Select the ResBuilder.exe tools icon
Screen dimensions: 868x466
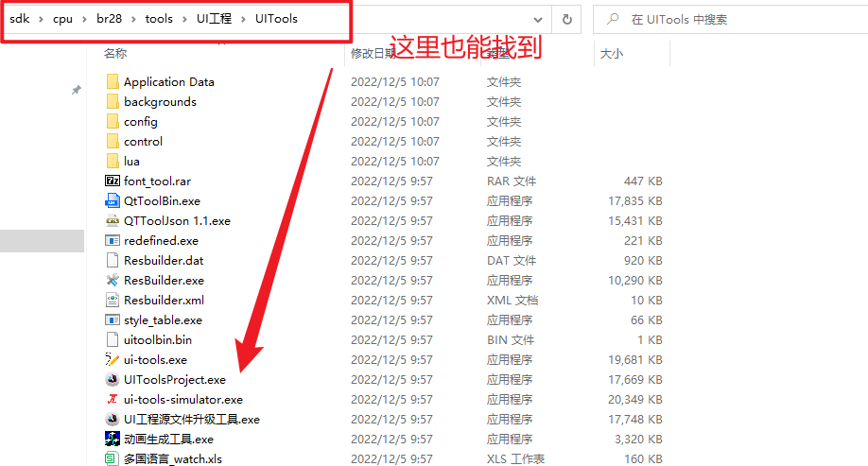tap(113, 281)
